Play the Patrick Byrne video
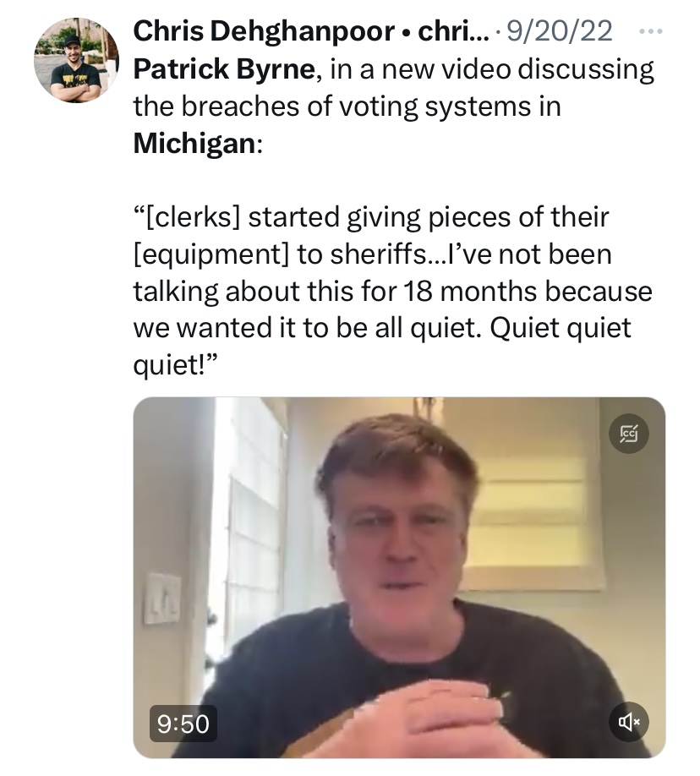The height and width of the screenshot is (776, 700). (399, 577)
